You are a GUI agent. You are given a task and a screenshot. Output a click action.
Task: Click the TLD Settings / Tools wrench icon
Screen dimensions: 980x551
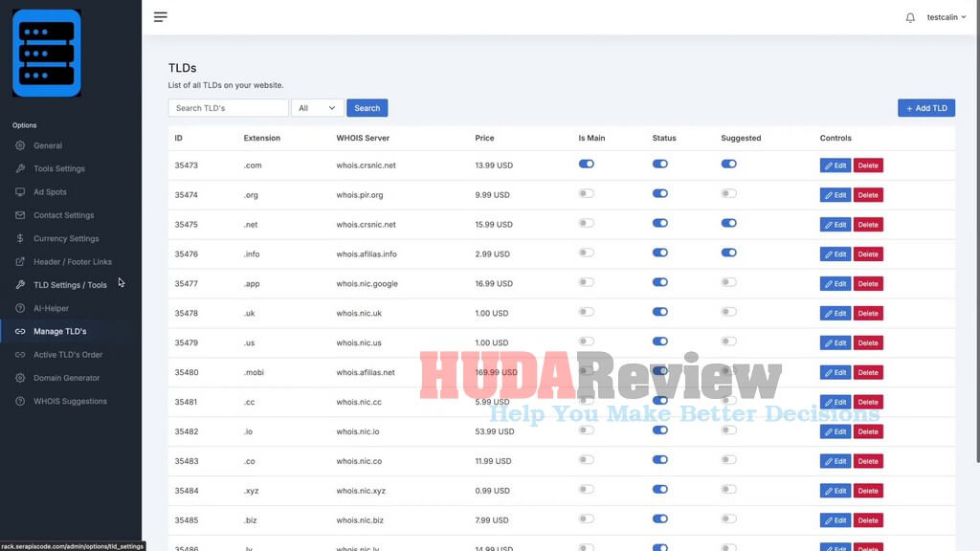[x=20, y=285]
